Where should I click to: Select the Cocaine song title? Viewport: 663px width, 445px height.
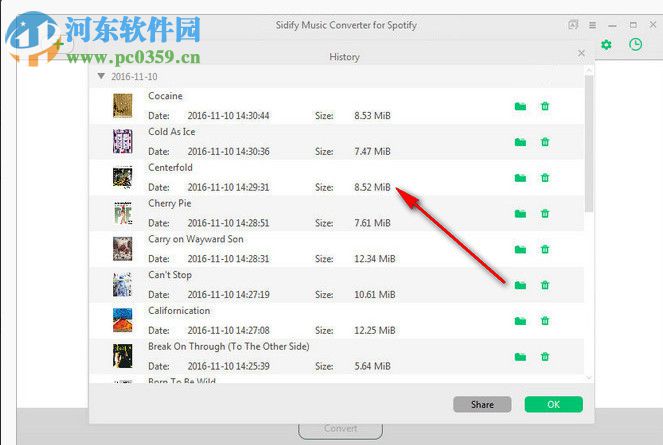coord(165,96)
